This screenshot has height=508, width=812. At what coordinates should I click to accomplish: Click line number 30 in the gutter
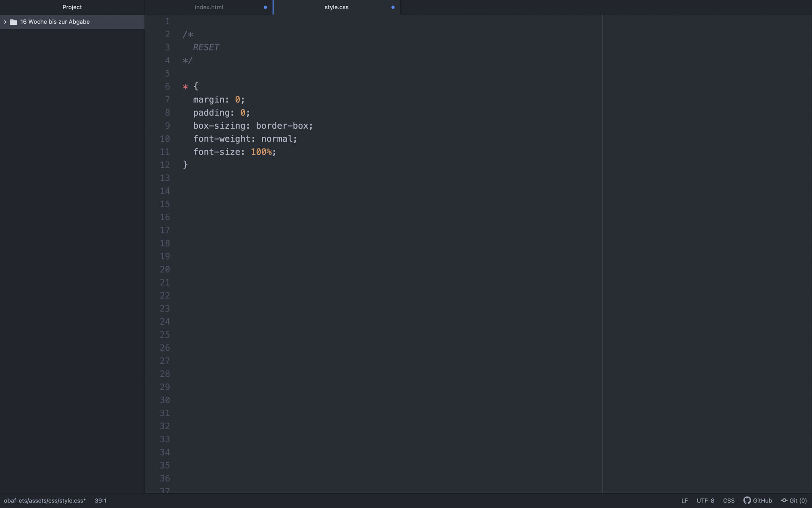[165, 400]
